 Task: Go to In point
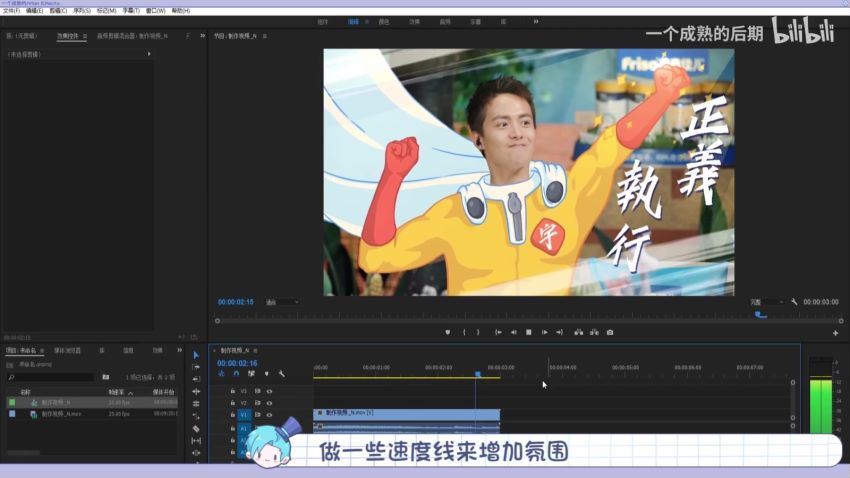click(498, 332)
